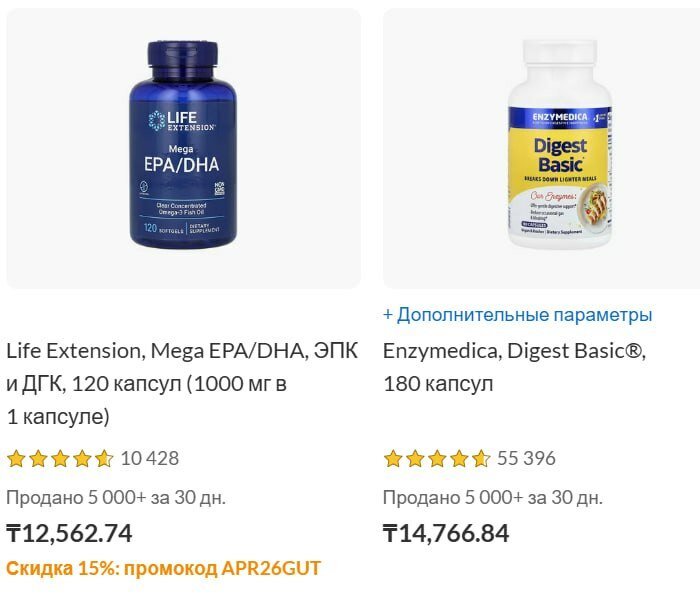Click the ₸14,766.84 price
700x593 pixels.
446,533
